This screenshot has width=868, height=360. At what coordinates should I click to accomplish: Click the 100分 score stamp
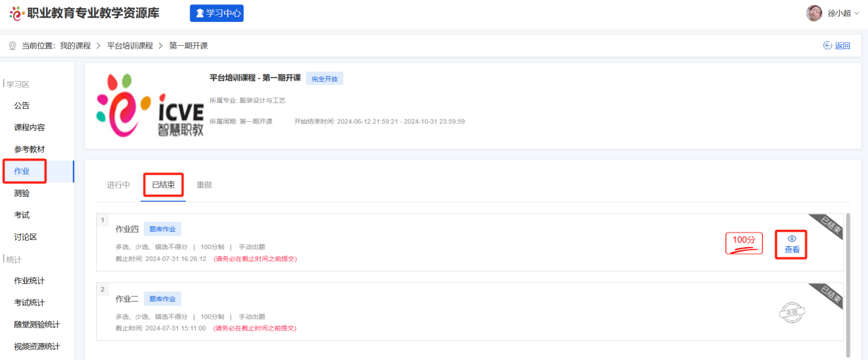click(x=744, y=243)
